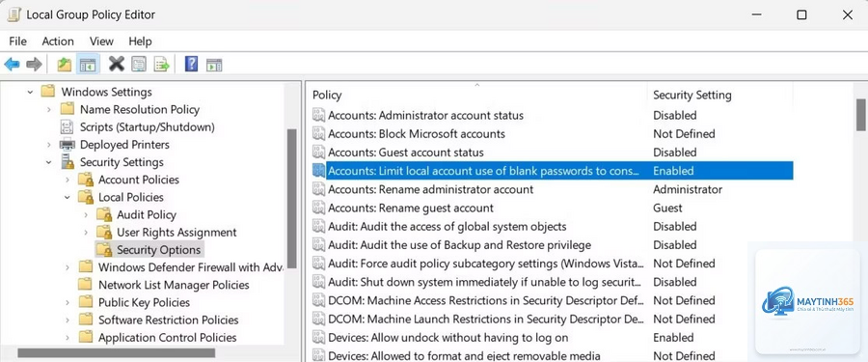This screenshot has width=868, height=362.
Task: Click Show/Hide Action Pane toolbar icon
Action: pyautogui.click(x=214, y=65)
